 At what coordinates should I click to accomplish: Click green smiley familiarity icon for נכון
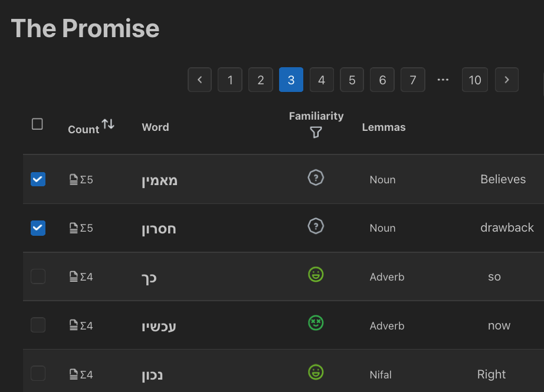click(316, 372)
